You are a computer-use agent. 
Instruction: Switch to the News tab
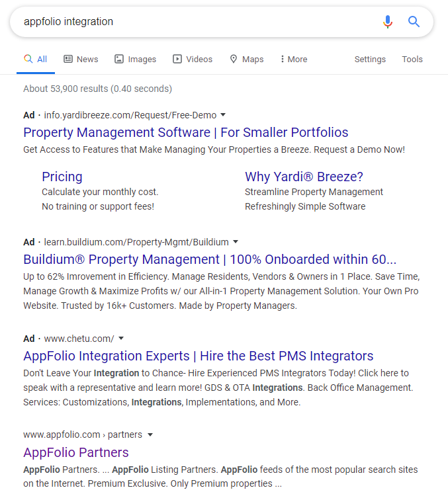point(81,60)
